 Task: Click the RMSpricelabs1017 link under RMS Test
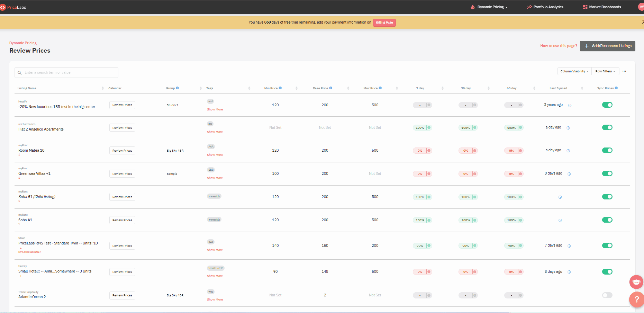pos(29,252)
